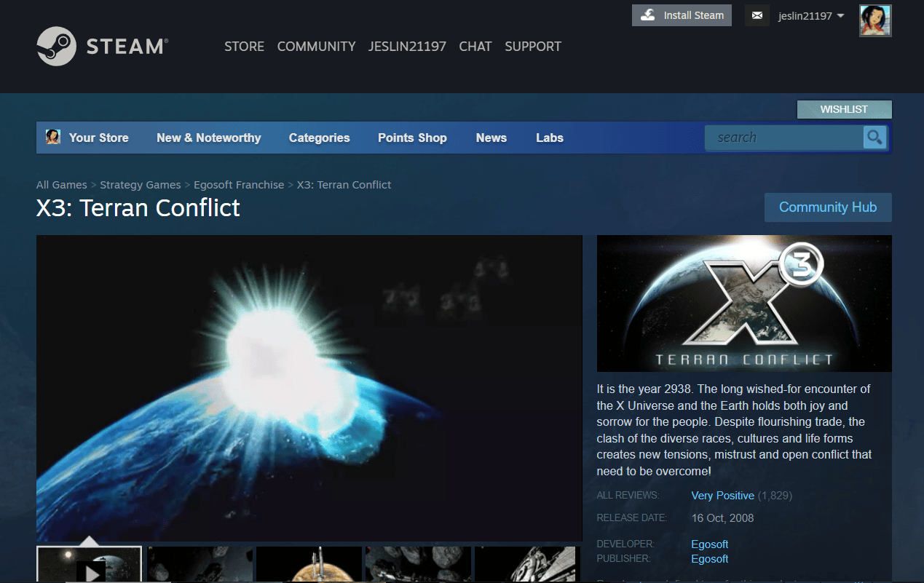
Task: Switch to the Points Shop tab
Action: [x=412, y=138]
